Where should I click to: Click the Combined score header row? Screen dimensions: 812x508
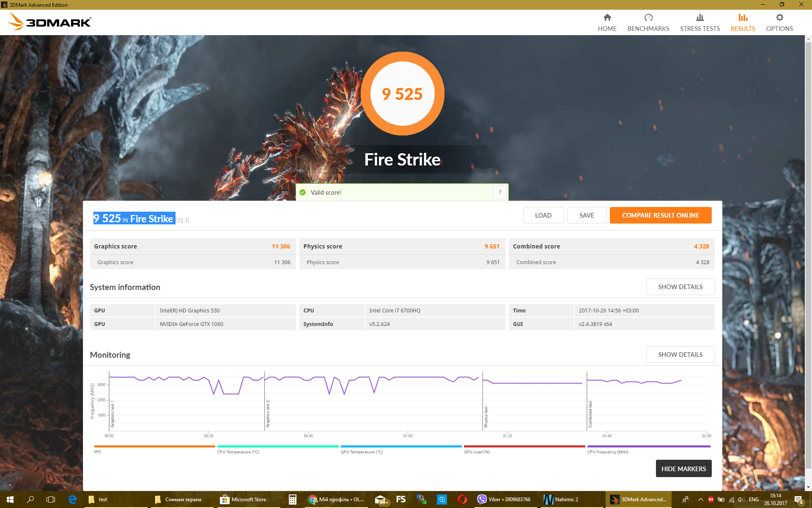pos(611,246)
